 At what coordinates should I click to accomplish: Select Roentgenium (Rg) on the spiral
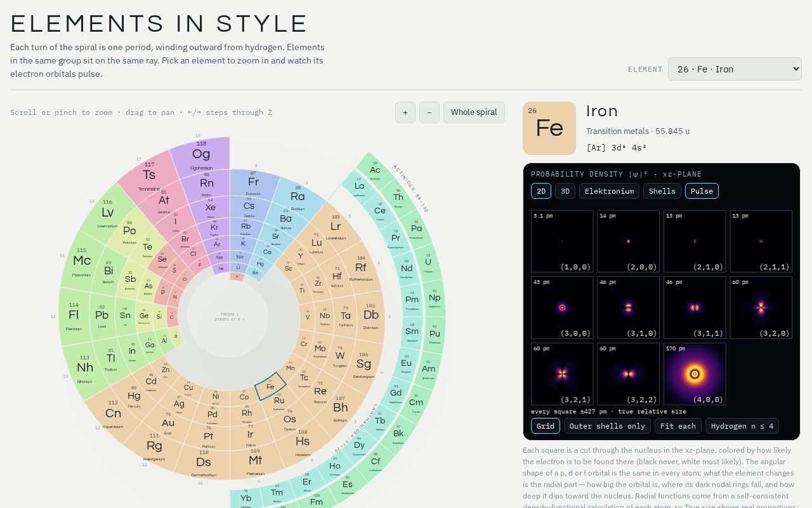pyautogui.click(x=154, y=446)
